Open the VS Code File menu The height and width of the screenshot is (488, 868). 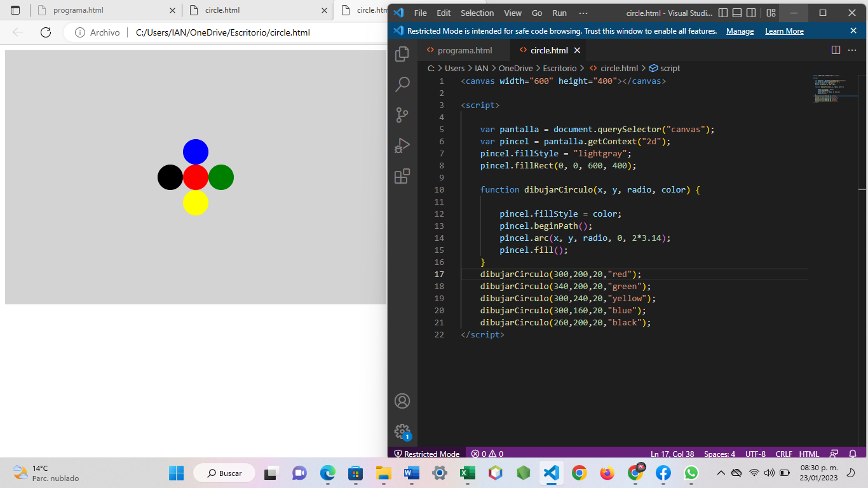click(x=420, y=13)
